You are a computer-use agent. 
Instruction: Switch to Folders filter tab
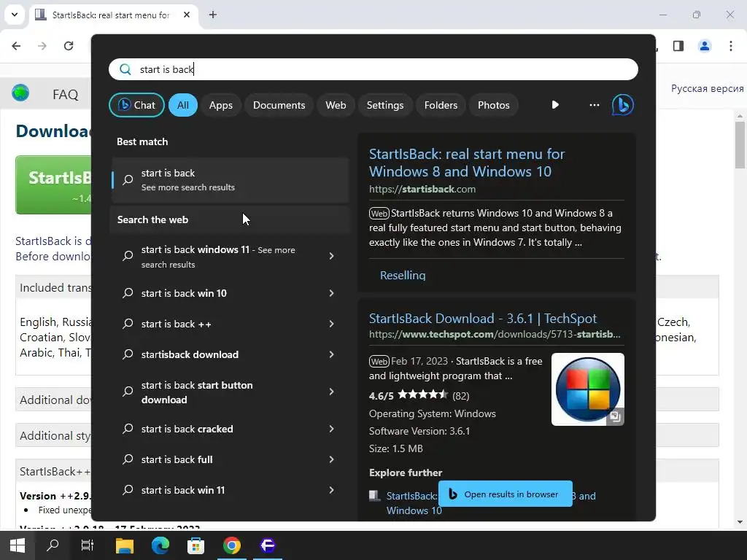point(441,105)
